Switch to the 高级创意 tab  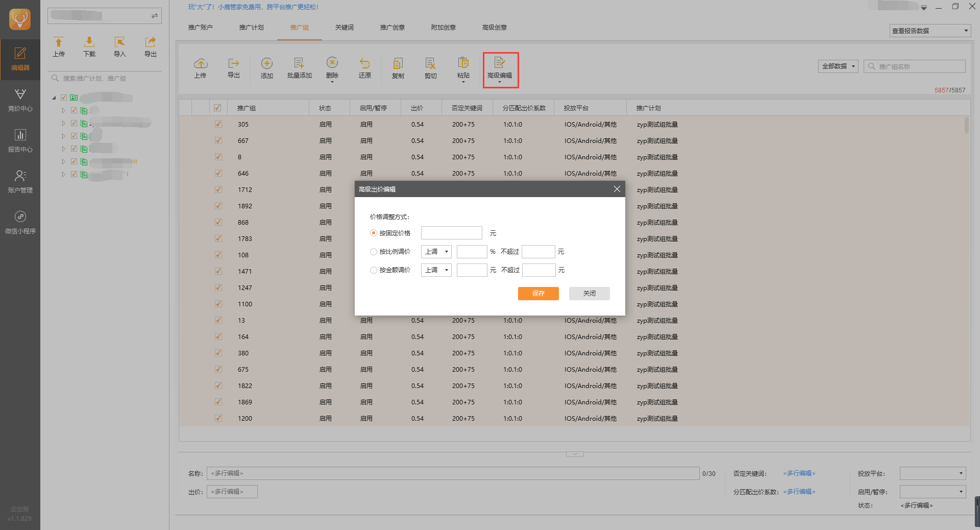[x=494, y=28]
